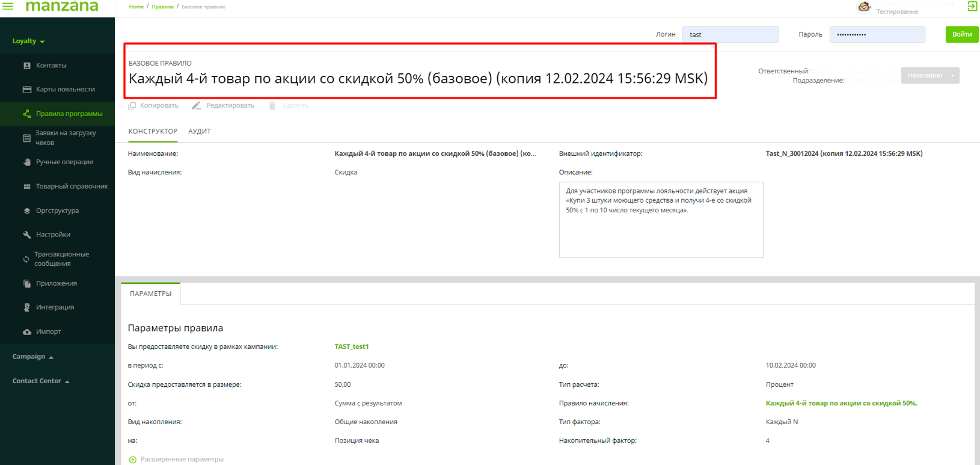Click the logout icon at top right
Image resolution: width=980 pixels, height=465 pixels.
coord(972,7)
